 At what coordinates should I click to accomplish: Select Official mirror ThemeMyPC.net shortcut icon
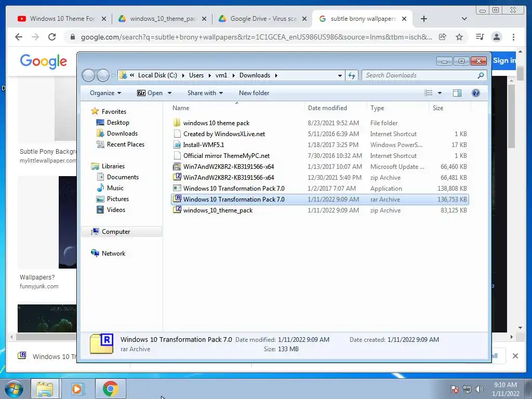pyautogui.click(x=177, y=156)
